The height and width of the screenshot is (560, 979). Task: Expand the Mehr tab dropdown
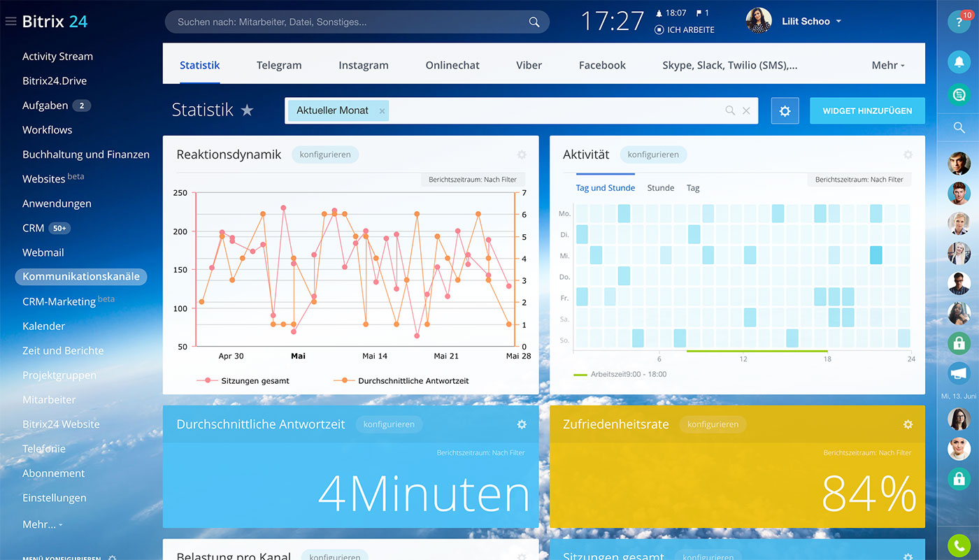point(888,65)
